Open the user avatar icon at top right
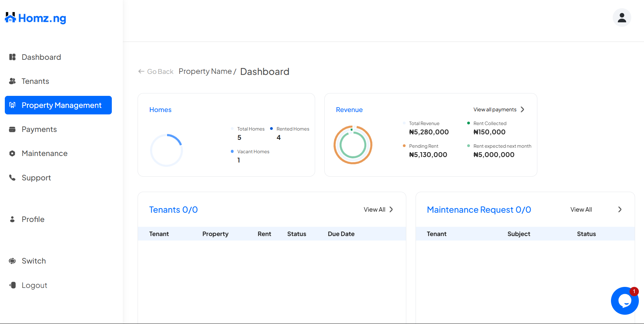The height and width of the screenshot is (324, 644). point(622,18)
